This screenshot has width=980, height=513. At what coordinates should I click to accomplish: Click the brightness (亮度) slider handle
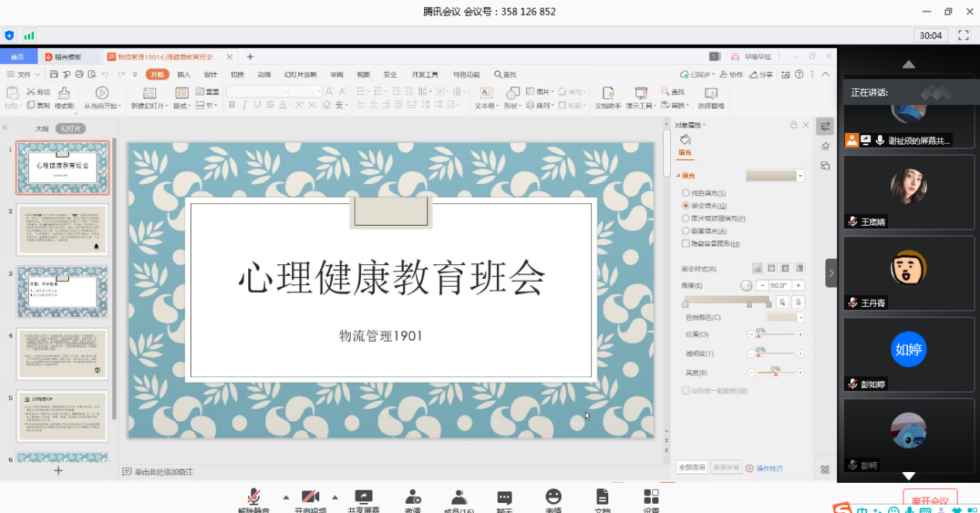click(775, 374)
